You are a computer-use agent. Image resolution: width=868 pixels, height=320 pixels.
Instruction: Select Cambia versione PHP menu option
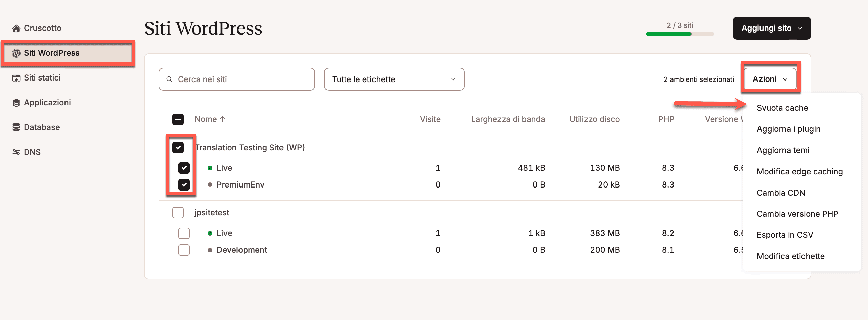[797, 214]
